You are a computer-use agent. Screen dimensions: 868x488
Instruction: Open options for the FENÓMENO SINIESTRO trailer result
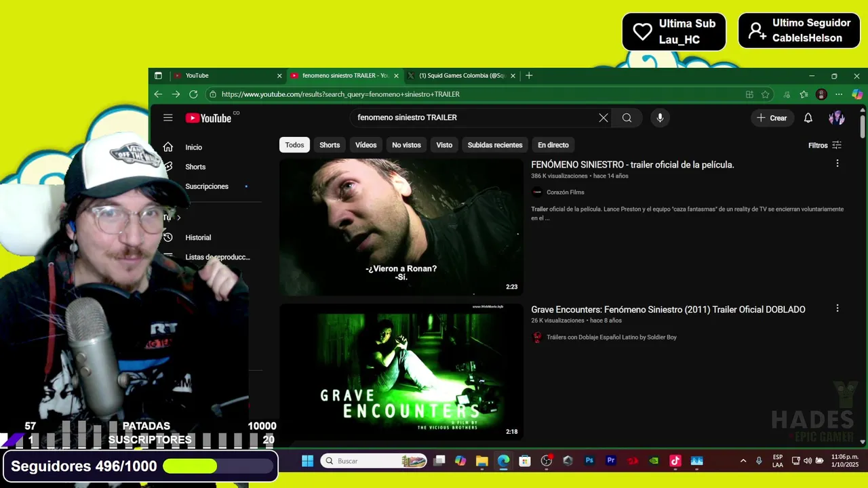pos(837,163)
